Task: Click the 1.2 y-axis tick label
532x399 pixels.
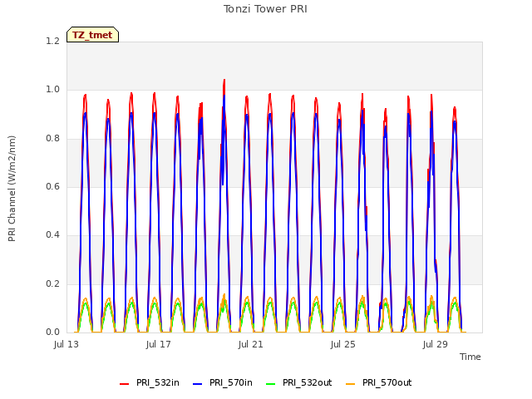Action: (x=52, y=41)
